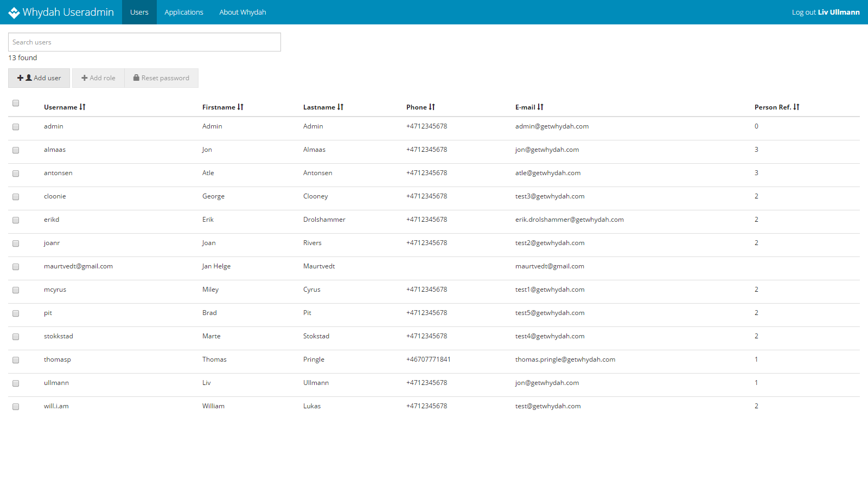Switch to the Applications tab

point(184,12)
